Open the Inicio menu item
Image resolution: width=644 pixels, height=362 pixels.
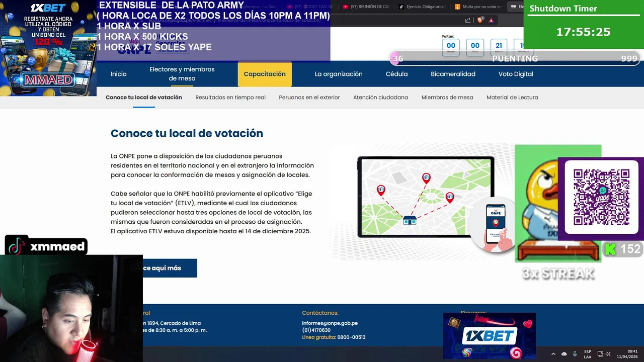[118, 74]
